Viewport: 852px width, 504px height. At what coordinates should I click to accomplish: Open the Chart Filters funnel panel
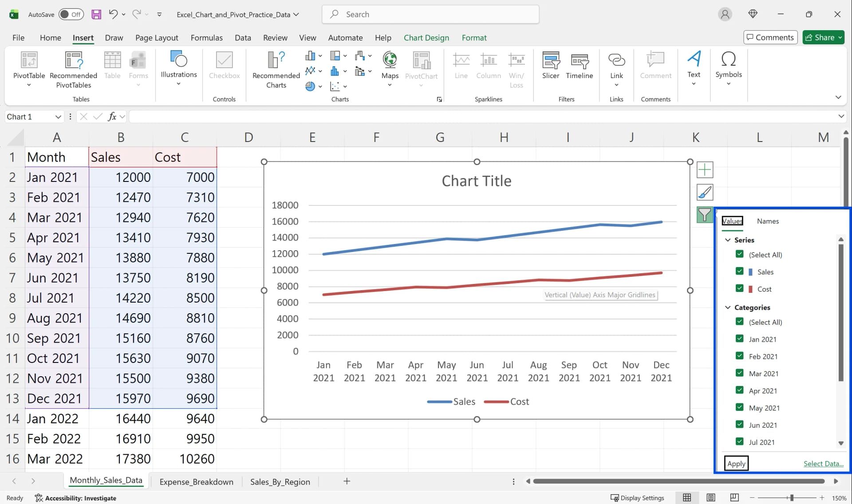point(705,215)
